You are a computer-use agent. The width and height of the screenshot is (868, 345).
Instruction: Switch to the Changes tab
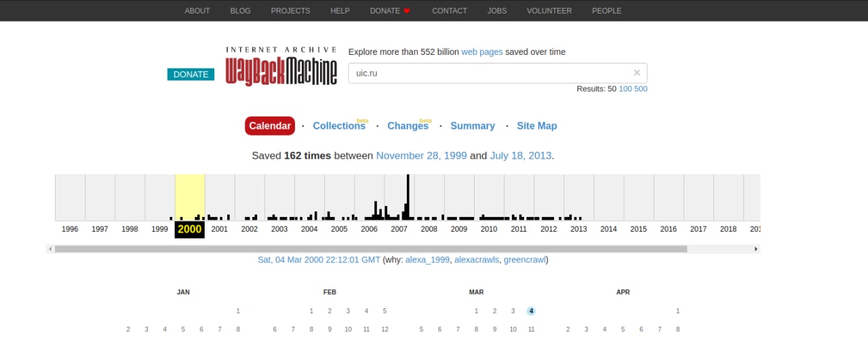coord(408,126)
